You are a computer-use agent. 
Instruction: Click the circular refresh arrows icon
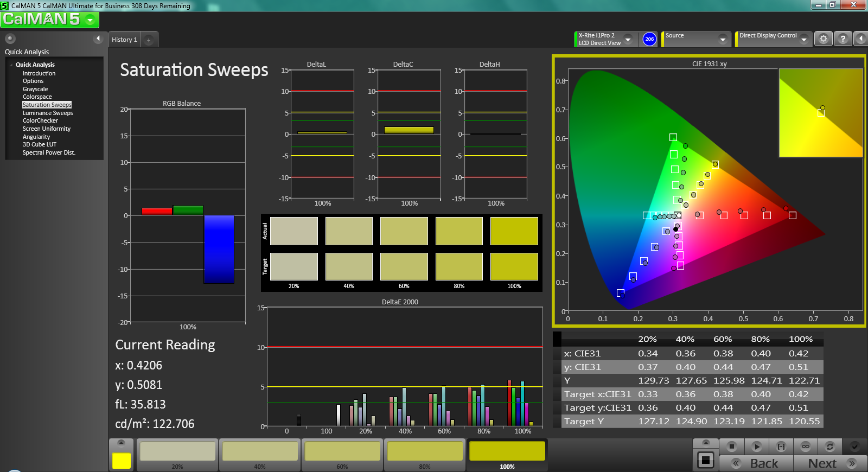click(x=829, y=447)
